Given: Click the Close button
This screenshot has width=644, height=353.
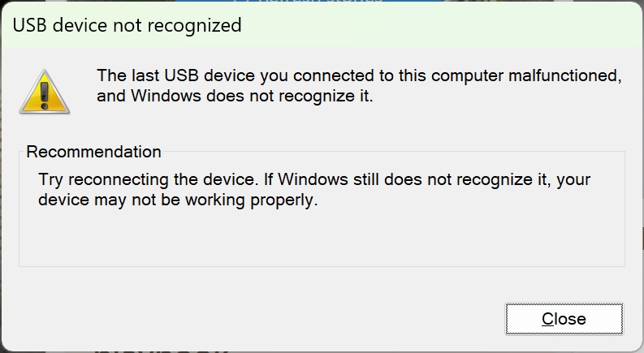Looking at the screenshot, I should click(x=564, y=319).
